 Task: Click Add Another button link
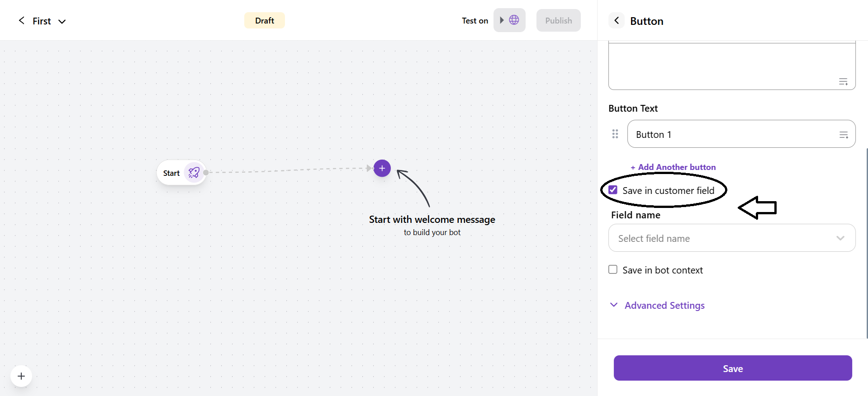674,167
